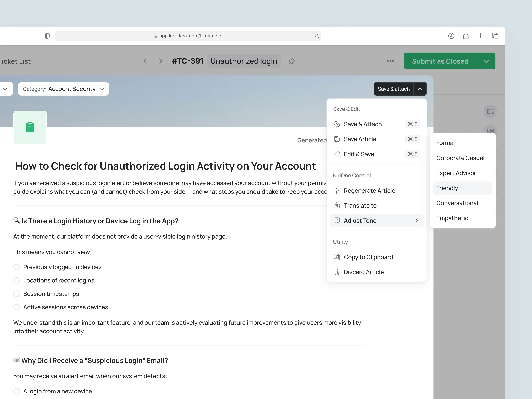This screenshot has height=399, width=532.
Task: Open Category: Account Security dropdown
Action: click(x=64, y=89)
